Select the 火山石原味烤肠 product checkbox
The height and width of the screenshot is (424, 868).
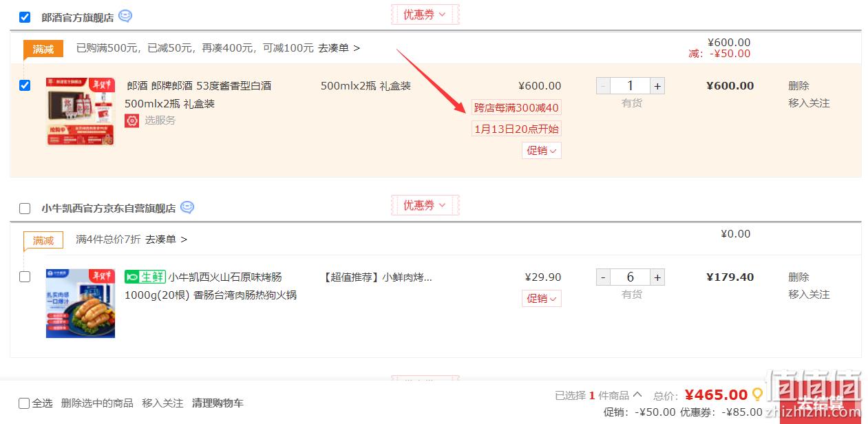(25, 277)
